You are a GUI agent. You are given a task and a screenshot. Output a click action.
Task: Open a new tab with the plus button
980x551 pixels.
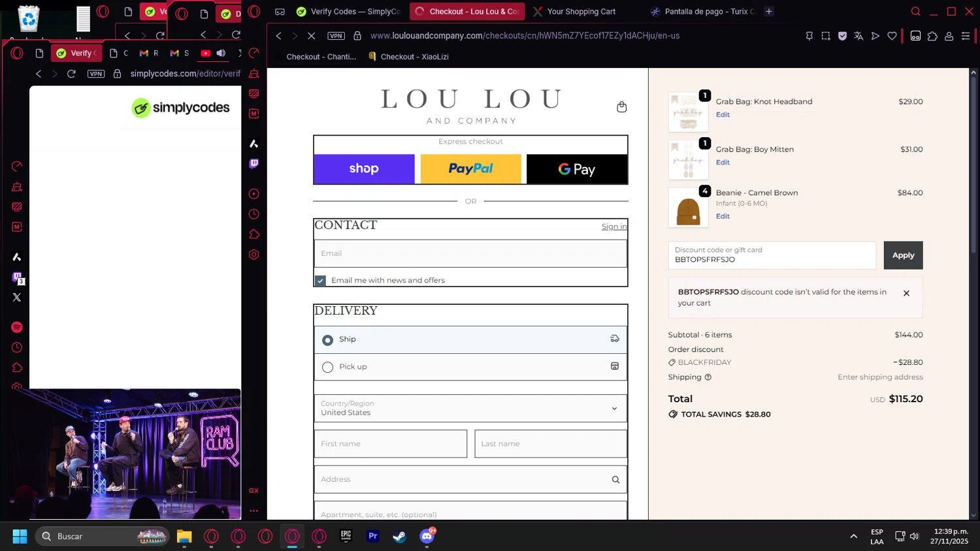769,11
